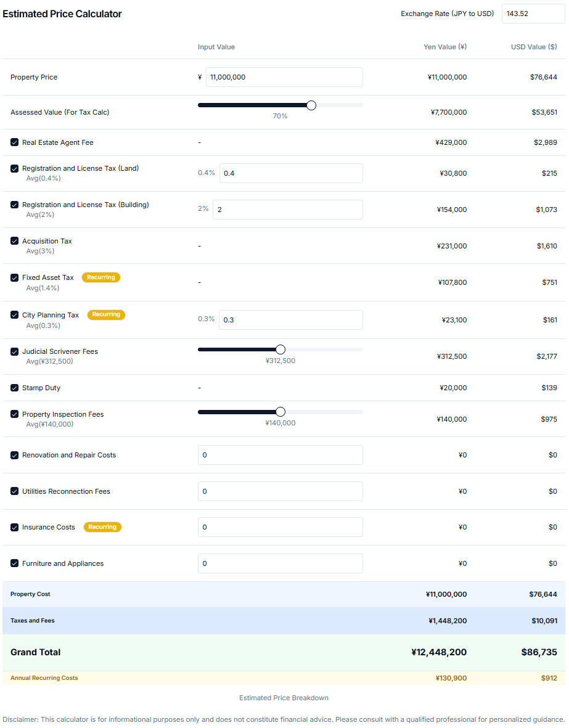Disable the Fixed Asset Tax checkbox
Viewport: 569px width, 728px height.
click(x=14, y=277)
